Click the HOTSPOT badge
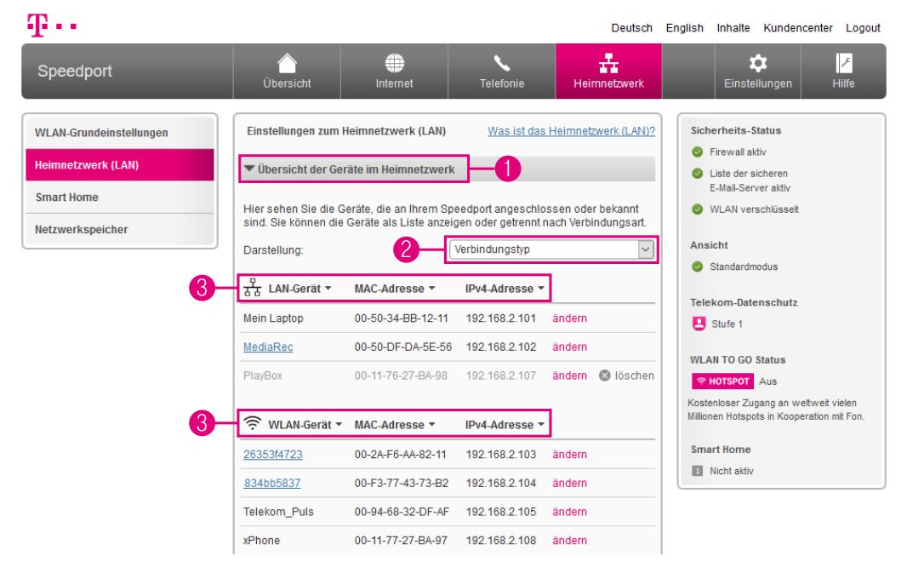This screenshot has width=924, height=579. pos(722,381)
